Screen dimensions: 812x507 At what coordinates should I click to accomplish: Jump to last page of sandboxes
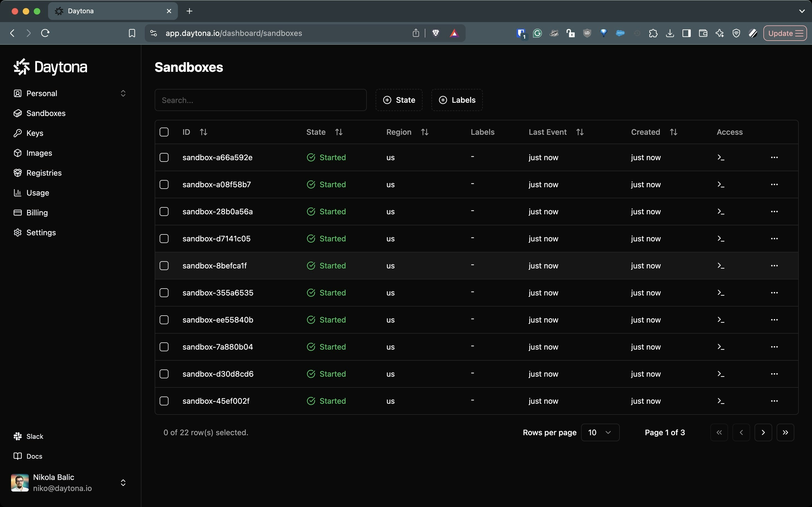[785, 432]
